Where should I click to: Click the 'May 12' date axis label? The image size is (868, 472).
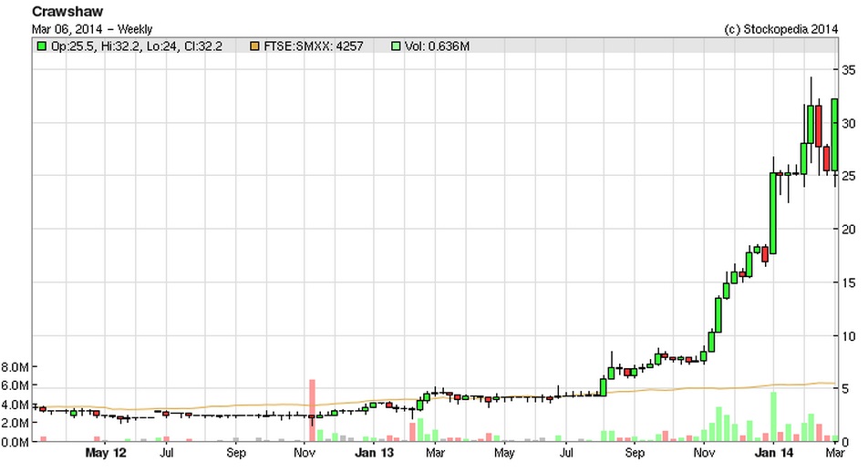(x=106, y=453)
